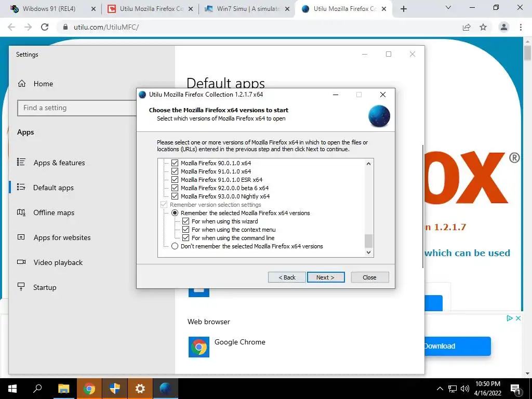Open Apps & features in Settings
The width and height of the screenshot is (532, 399).
click(x=59, y=163)
